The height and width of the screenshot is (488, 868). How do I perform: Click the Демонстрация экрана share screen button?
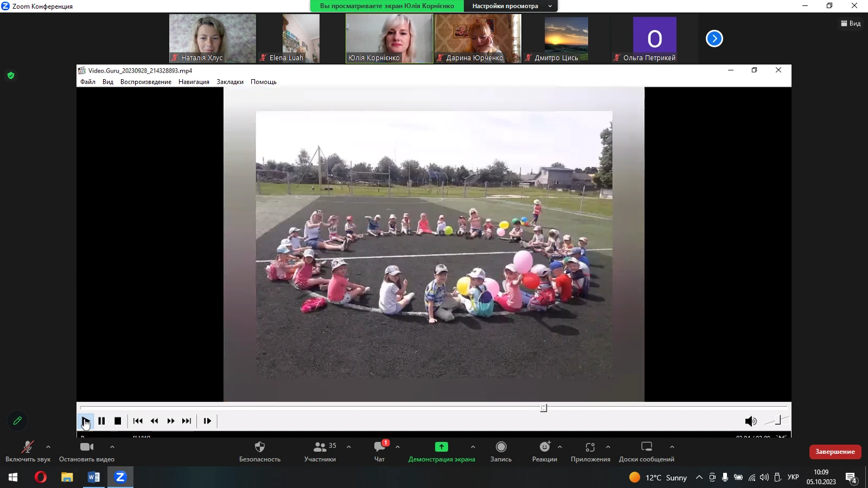tap(442, 452)
